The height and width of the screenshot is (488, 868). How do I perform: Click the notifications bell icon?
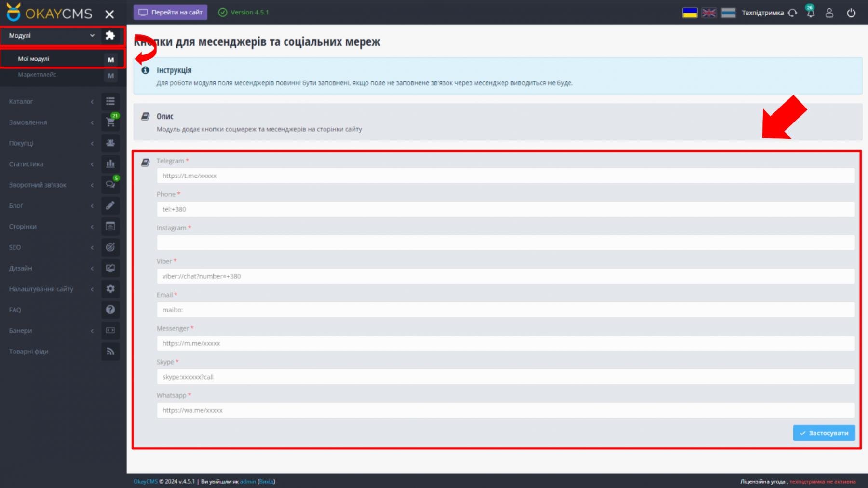coord(811,13)
